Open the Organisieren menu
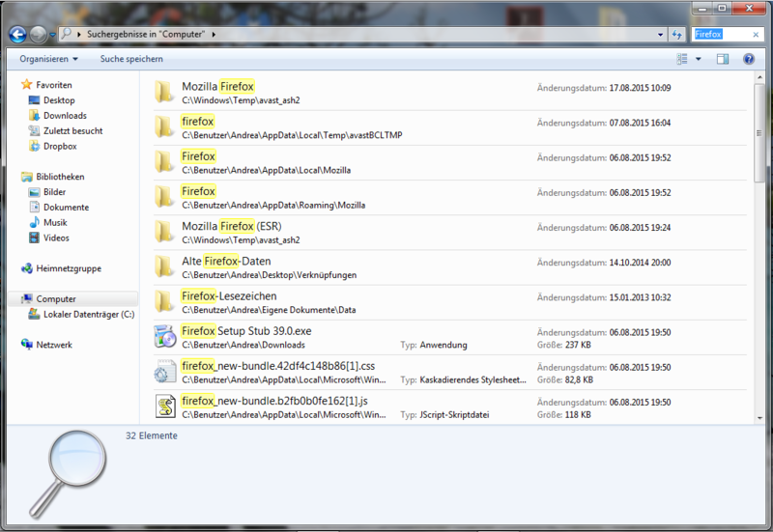This screenshot has width=773, height=532. 48,59
